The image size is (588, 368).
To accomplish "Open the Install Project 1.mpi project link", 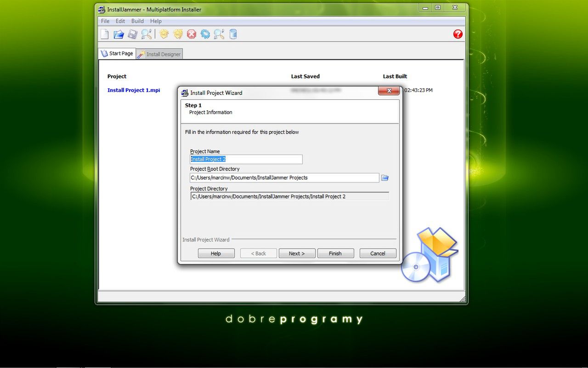I will [134, 90].
